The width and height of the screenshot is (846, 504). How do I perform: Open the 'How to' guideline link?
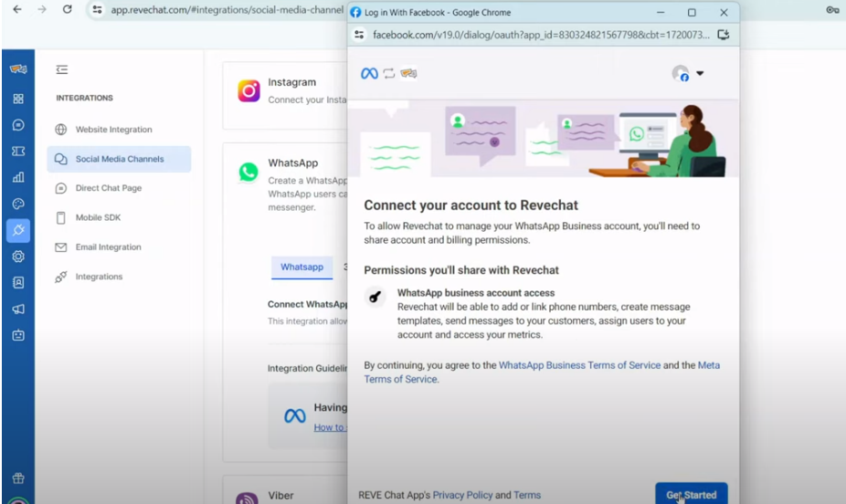[x=330, y=427]
